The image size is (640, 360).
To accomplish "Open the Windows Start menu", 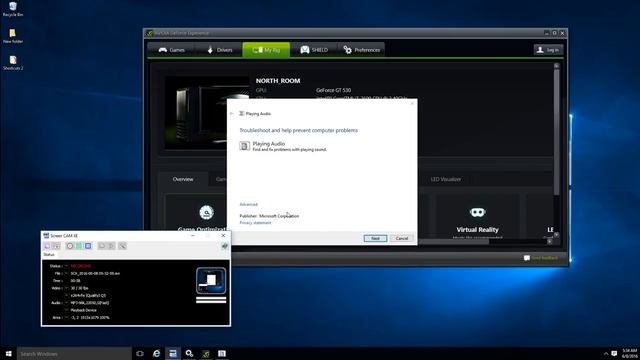I will coord(8,353).
